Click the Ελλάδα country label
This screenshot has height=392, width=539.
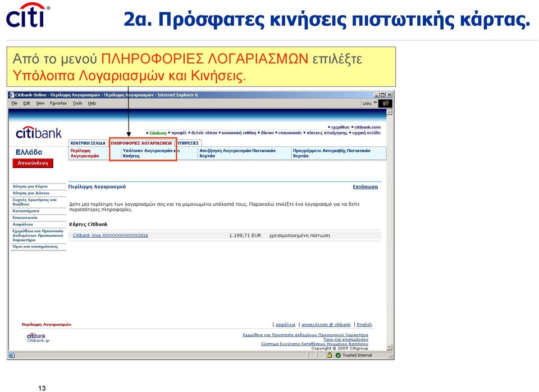click(29, 153)
